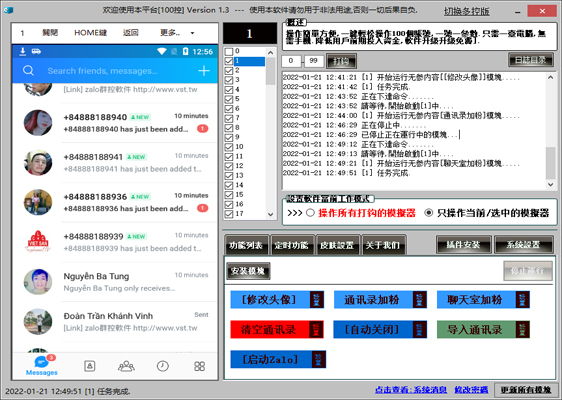Image resolution: width=562 pixels, height=400 pixels.
Task: Open Nguyễn Ba Tung's avatar
Action: 38,282
